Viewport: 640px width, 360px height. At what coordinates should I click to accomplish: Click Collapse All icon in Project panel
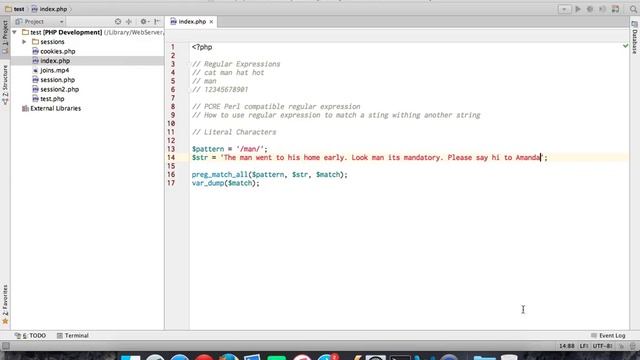(129, 22)
